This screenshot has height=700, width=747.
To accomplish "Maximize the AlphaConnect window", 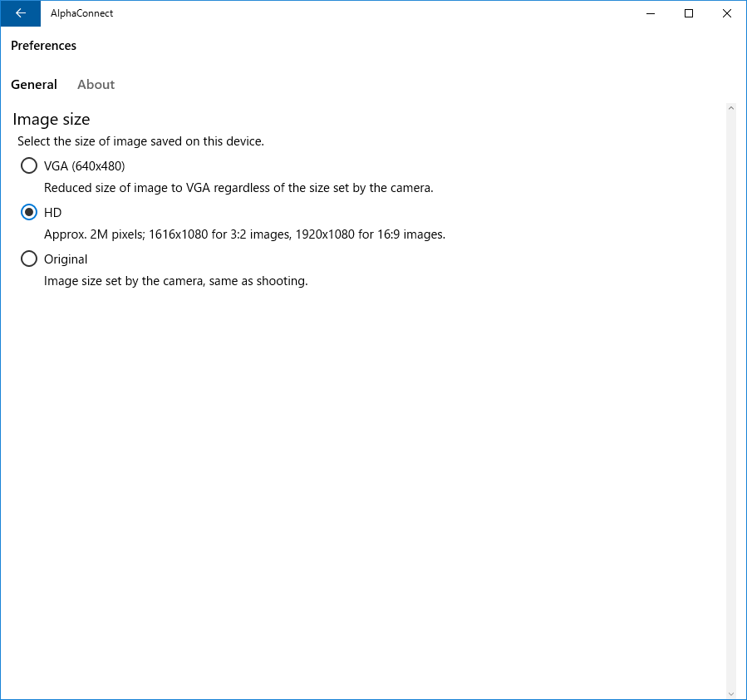I will [x=688, y=13].
